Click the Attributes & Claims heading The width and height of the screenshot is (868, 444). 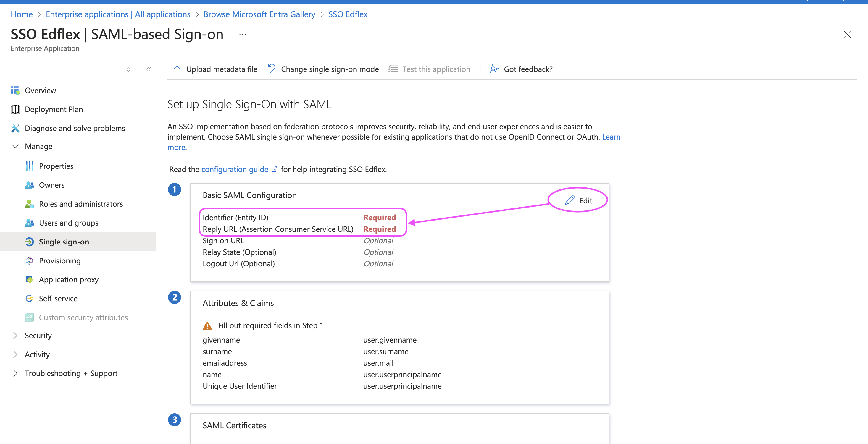238,303
